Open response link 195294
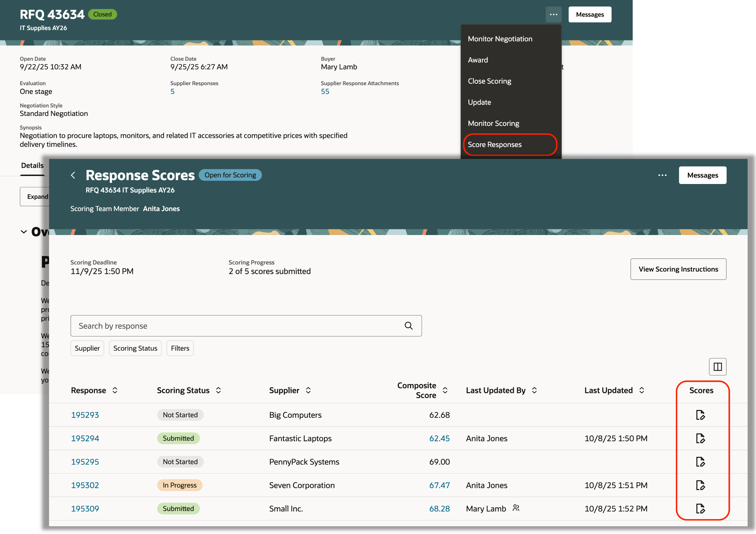Screen dimensions: 756x534 (x=85, y=438)
